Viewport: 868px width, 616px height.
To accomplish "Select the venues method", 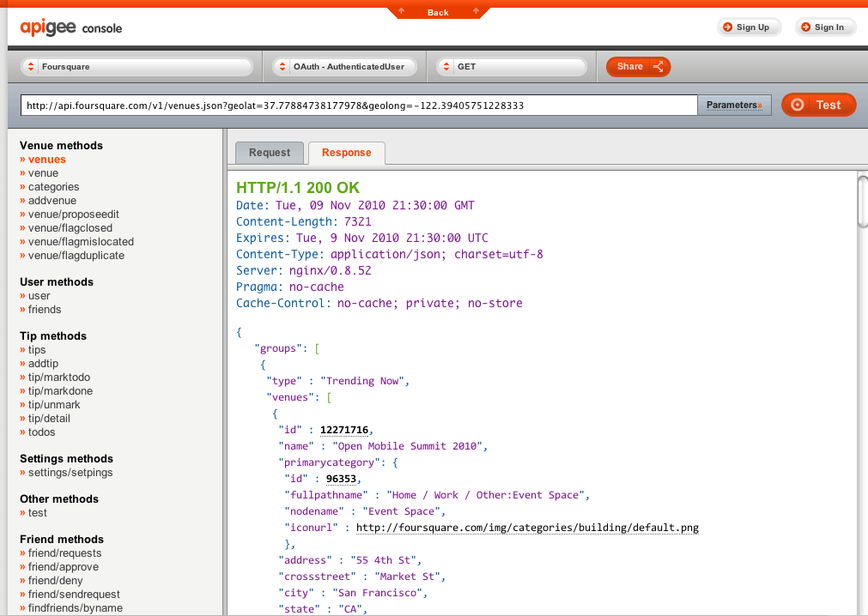I will [47, 160].
